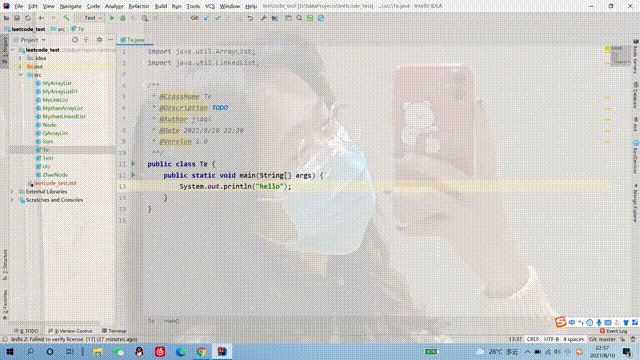Click the Open file toolbar icon

7,18
